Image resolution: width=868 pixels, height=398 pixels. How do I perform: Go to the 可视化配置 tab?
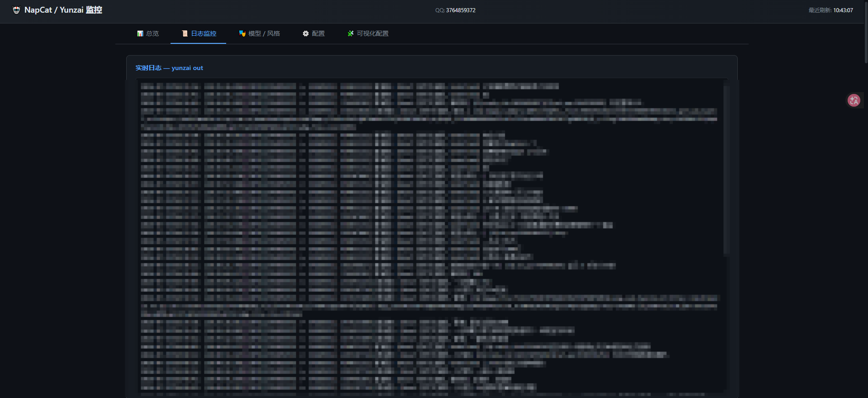[x=368, y=33]
